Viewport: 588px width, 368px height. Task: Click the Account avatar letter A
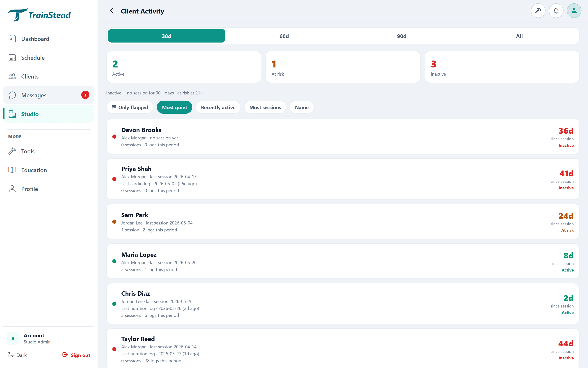(13, 338)
